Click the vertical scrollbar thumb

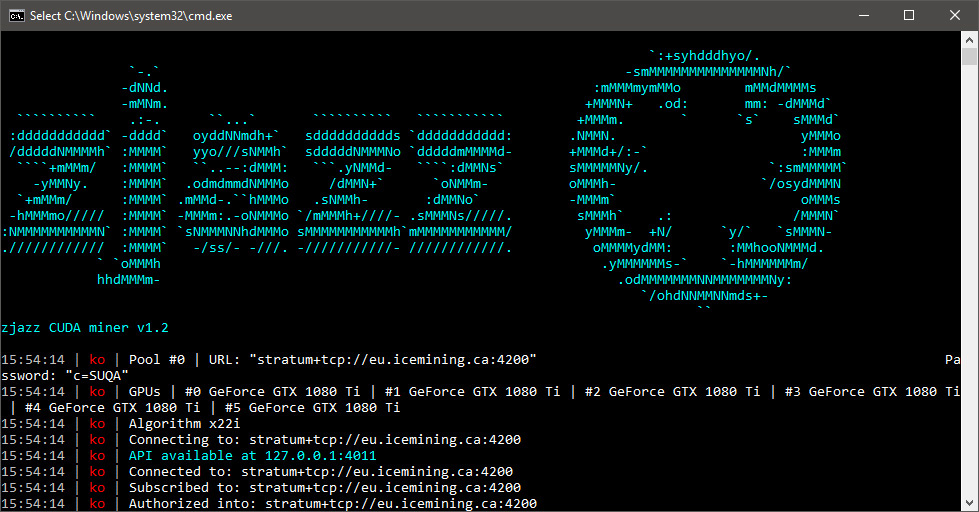tap(970, 56)
